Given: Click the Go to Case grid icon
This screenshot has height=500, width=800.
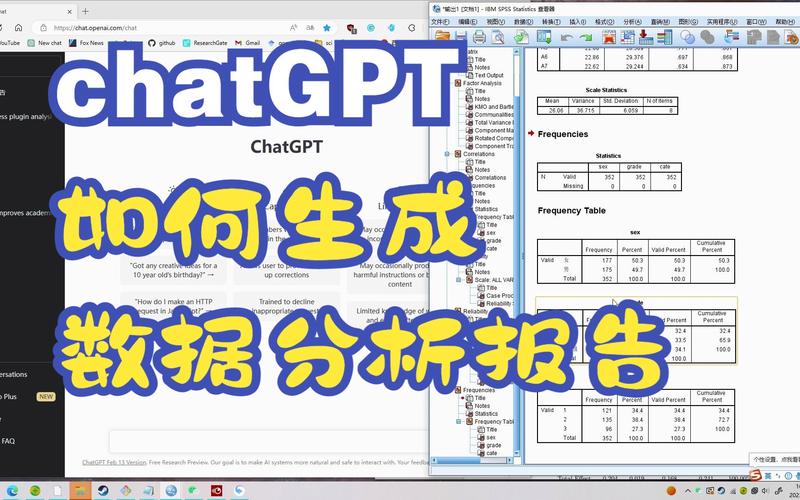Looking at the screenshot, I should coord(628,37).
